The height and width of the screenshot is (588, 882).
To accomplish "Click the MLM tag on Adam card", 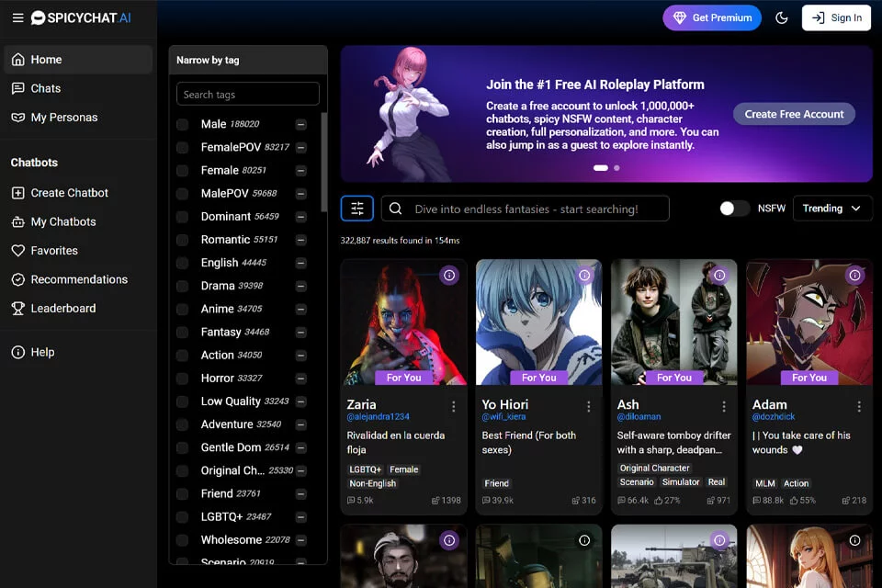I will (x=764, y=483).
